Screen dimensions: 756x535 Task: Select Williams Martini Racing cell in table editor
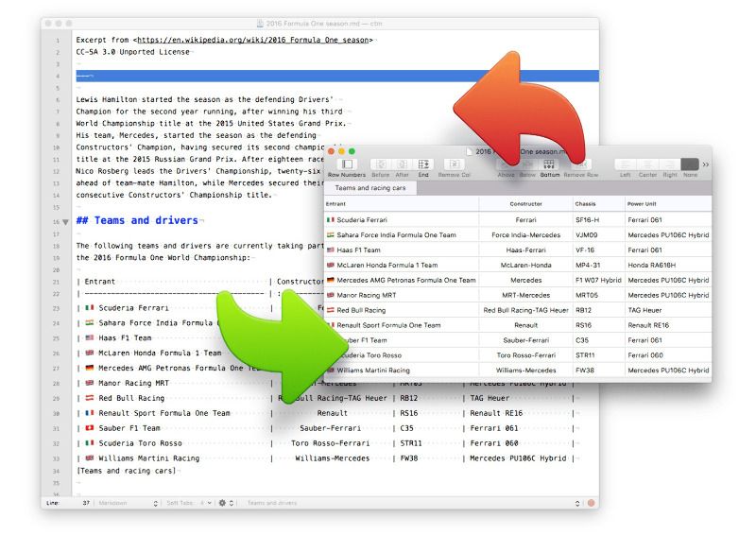click(402, 370)
